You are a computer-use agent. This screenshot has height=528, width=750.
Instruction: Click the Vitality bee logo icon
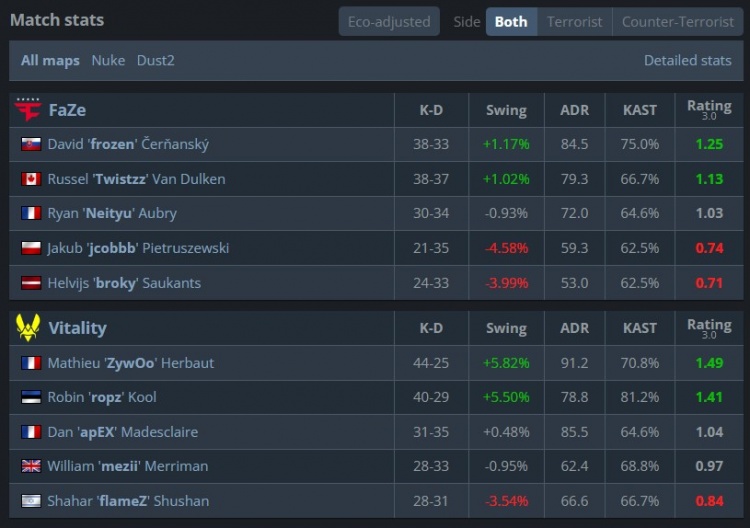click(28, 328)
